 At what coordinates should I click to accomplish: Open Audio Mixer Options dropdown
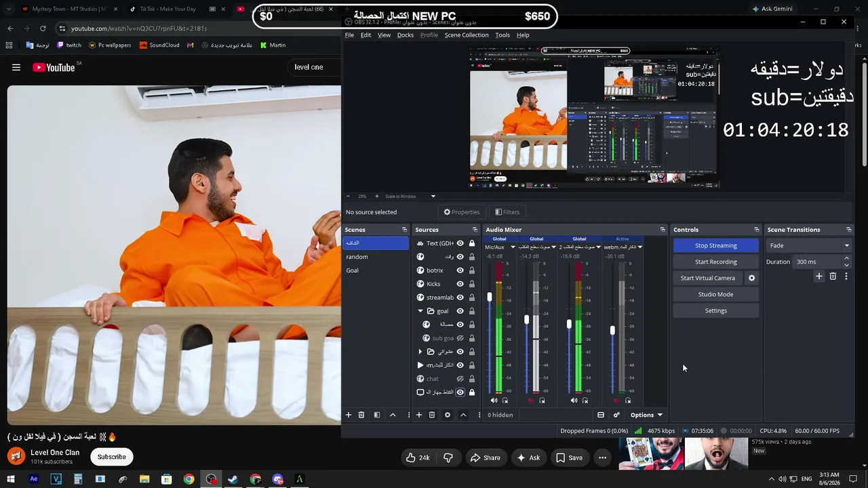pos(646,415)
